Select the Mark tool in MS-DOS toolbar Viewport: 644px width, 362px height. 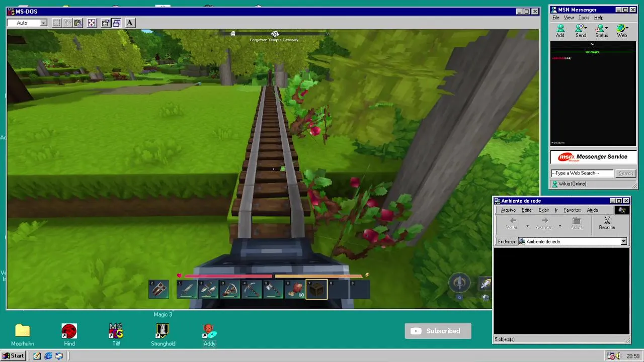click(x=57, y=23)
